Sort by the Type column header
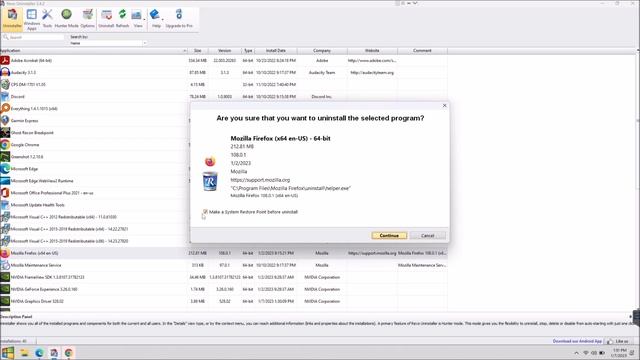Image resolution: width=640 pixels, height=360 pixels. [248, 51]
